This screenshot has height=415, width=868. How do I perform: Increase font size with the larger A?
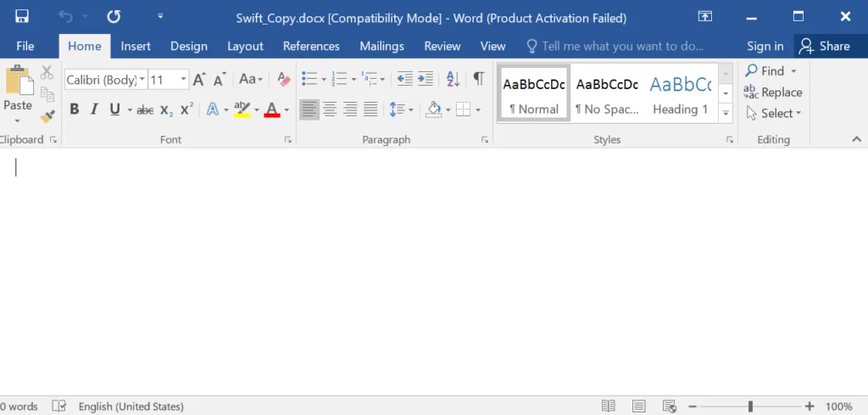(199, 79)
